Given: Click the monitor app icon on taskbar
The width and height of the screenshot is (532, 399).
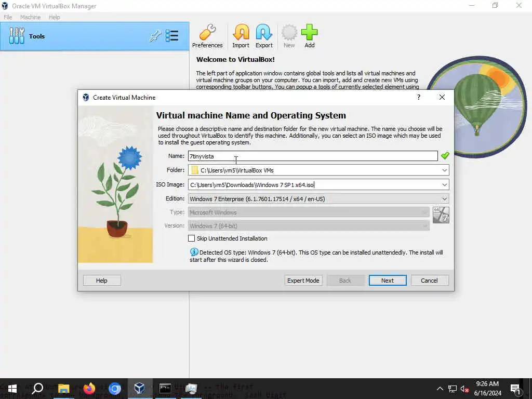Looking at the screenshot, I should tap(191, 389).
